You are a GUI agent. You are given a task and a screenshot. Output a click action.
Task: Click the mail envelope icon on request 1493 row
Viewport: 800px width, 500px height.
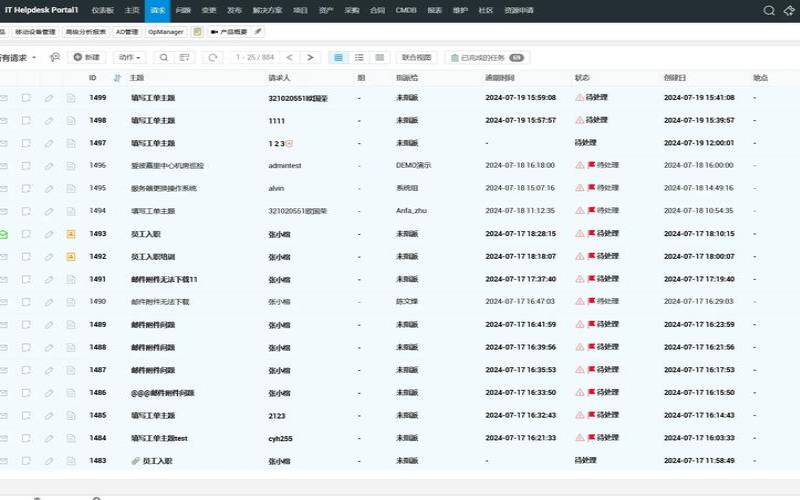tap(3, 233)
